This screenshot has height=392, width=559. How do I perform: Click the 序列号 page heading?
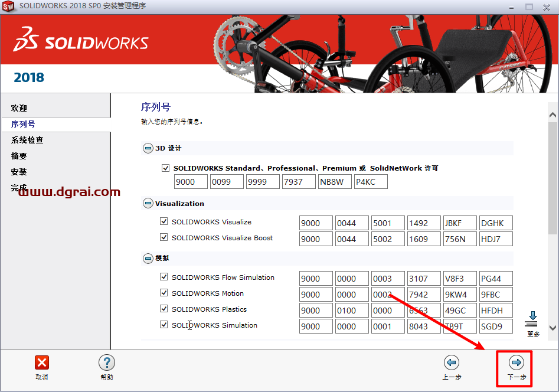tap(156, 107)
